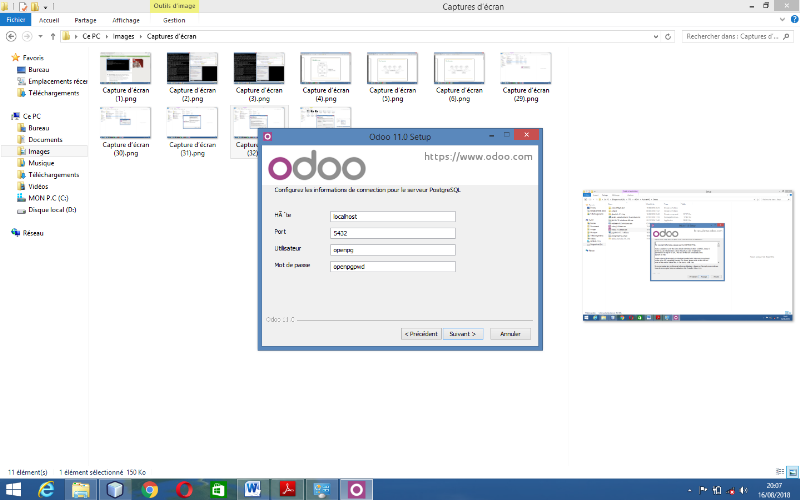800x500 pixels.
Task: Click the Windows Start button
Action: [12, 489]
